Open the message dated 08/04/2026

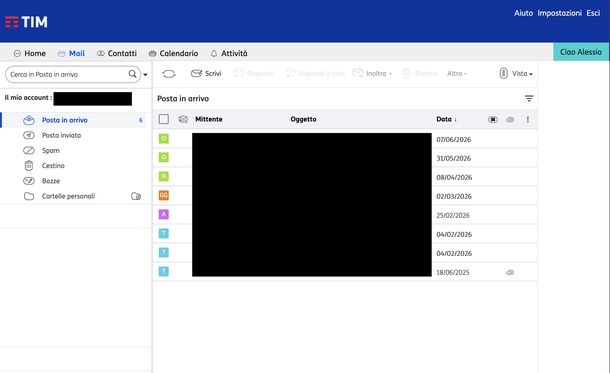[345, 177]
